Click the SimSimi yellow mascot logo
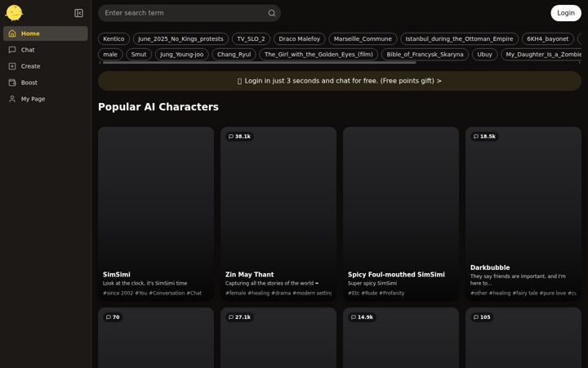 click(x=14, y=13)
